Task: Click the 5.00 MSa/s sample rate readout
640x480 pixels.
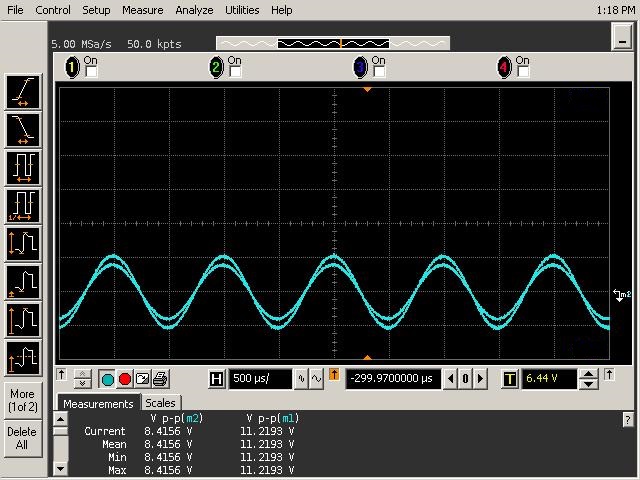Action: pos(81,44)
